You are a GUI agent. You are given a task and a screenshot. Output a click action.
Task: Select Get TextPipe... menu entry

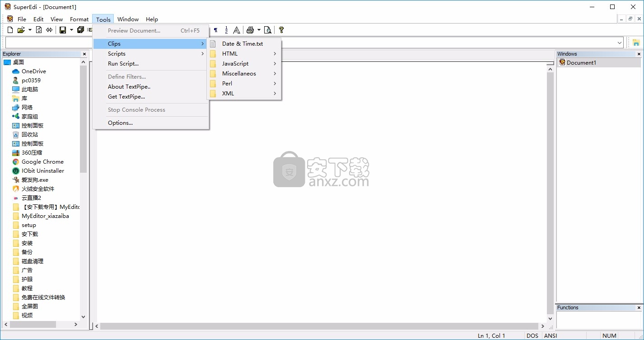150,96
